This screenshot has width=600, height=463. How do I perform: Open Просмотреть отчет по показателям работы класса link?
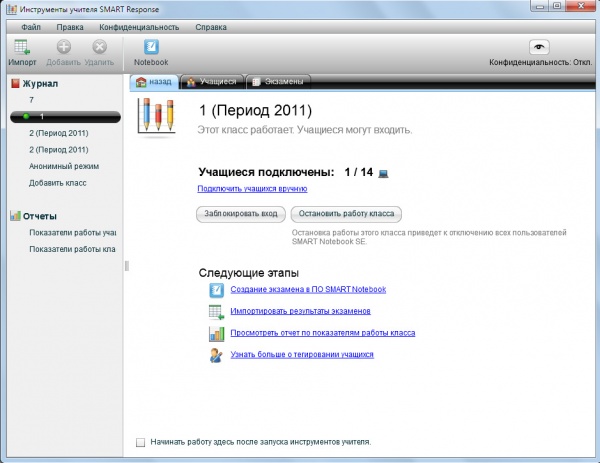point(323,333)
